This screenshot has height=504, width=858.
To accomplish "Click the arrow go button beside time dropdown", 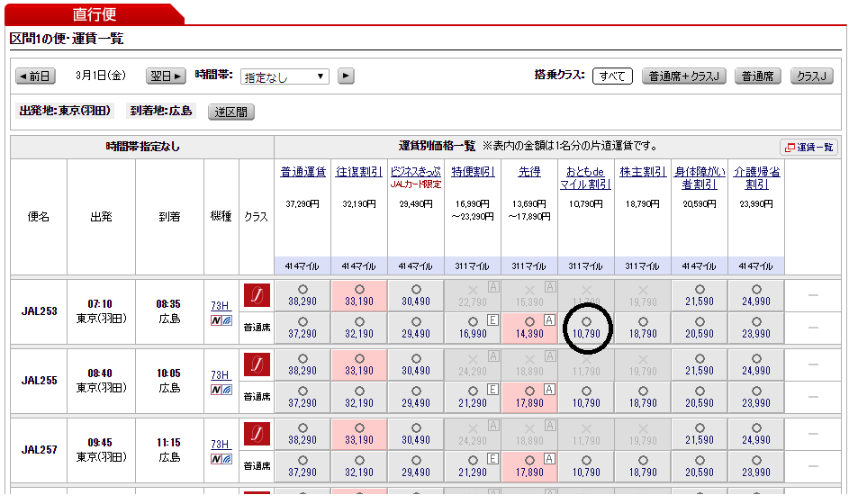I will pos(346,76).
